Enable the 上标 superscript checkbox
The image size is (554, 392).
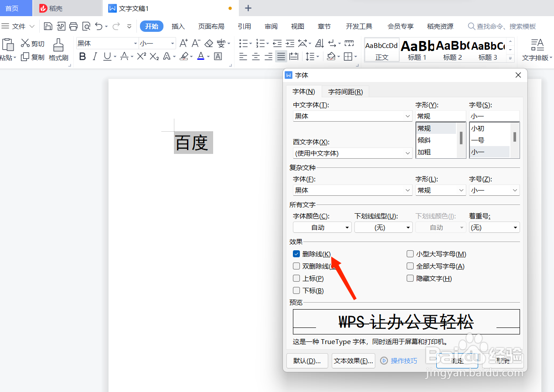pyautogui.click(x=296, y=278)
